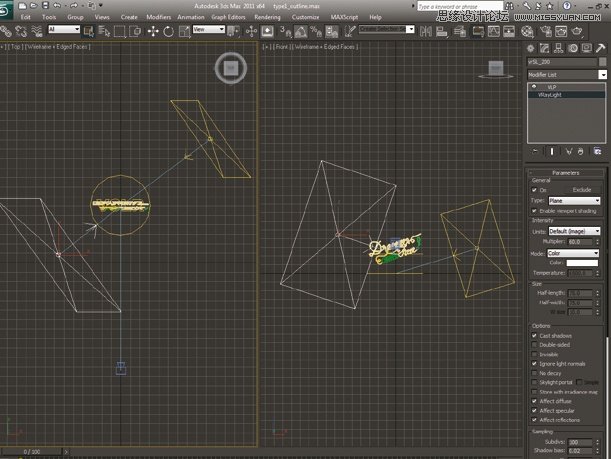
Task: Toggle the Invisible checkbox
Action: pyautogui.click(x=534, y=354)
